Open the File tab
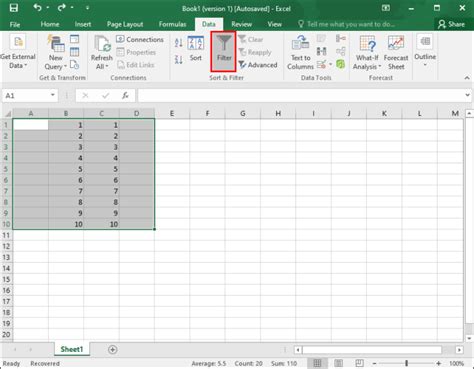The image size is (474, 369). point(15,24)
